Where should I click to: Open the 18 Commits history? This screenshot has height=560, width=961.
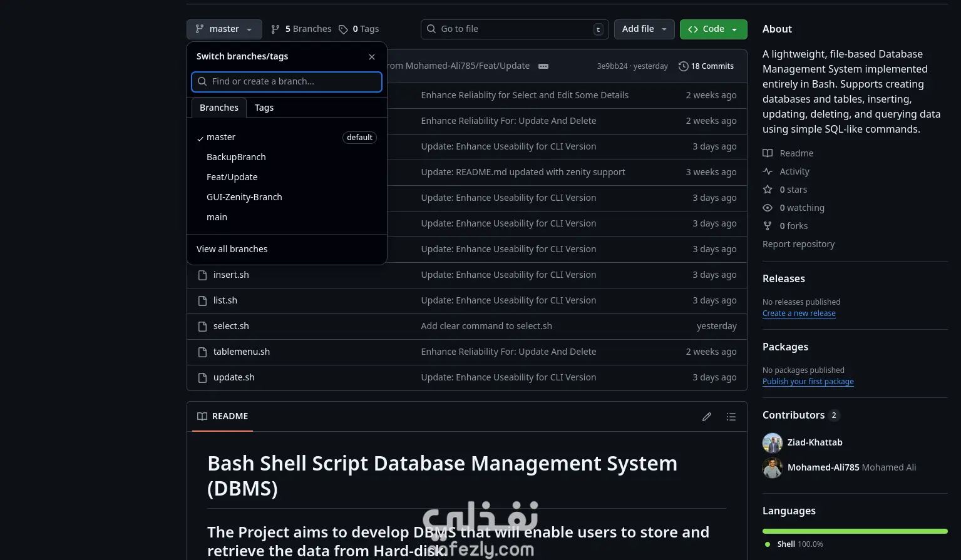point(706,66)
